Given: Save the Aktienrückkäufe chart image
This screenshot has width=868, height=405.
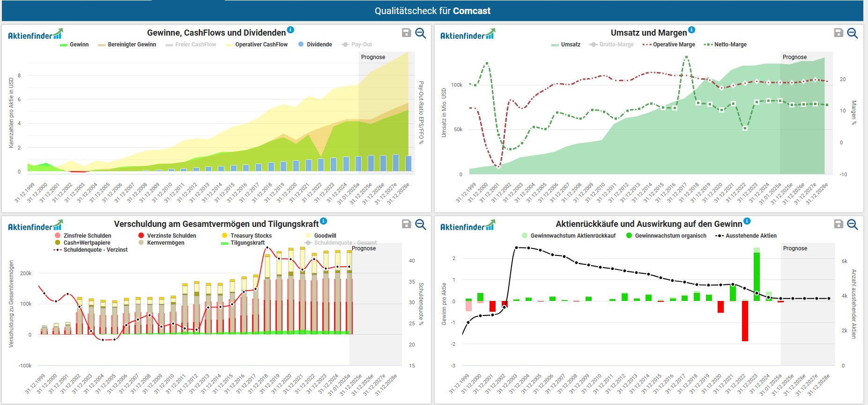Looking at the screenshot, I should [838, 224].
